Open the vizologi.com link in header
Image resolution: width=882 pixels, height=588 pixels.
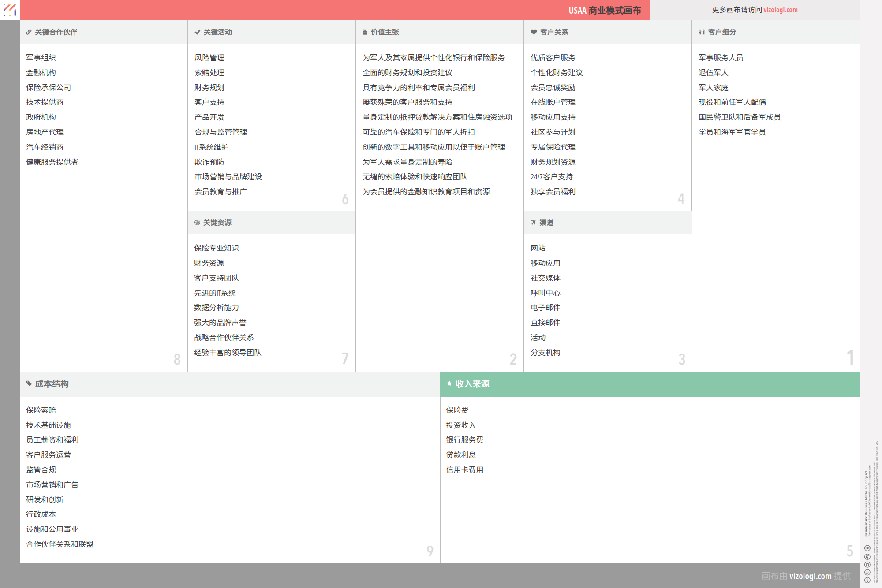pyautogui.click(x=780, y=10)
